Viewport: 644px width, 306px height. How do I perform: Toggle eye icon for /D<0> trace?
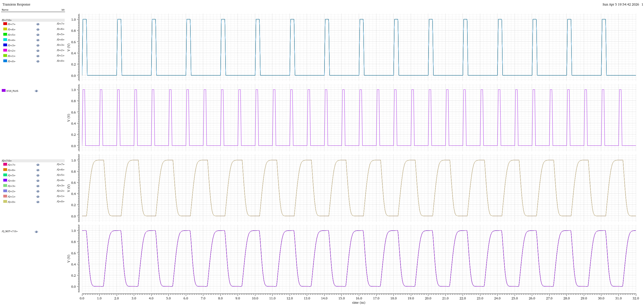[x=38, y=61]
